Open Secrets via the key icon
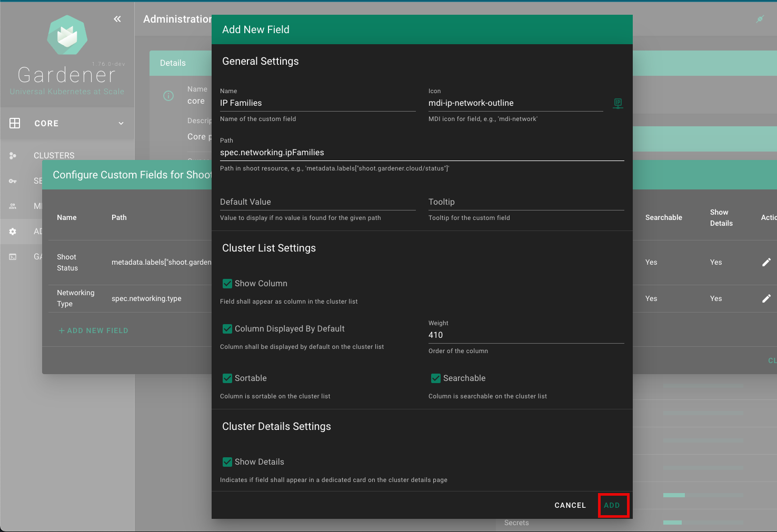Screen dimensions: 777x532 [13, 181]
